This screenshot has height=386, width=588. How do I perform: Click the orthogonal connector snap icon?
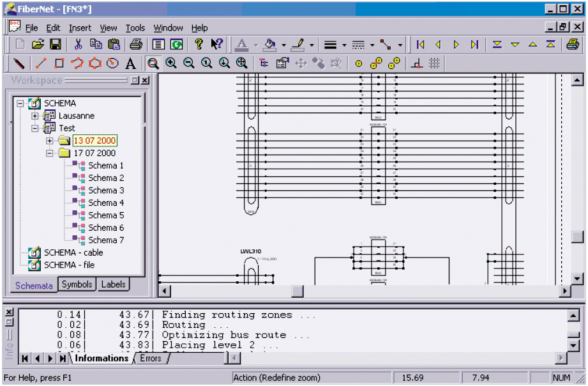pos(416,63)
